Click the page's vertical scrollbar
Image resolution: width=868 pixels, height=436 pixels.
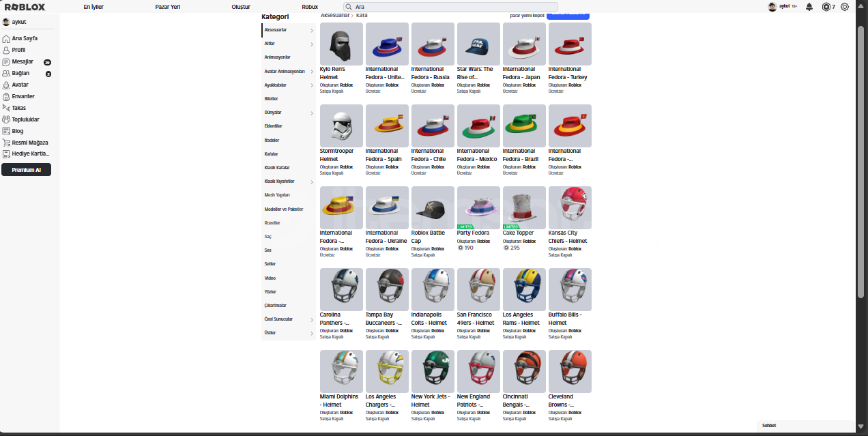point(860,157)
